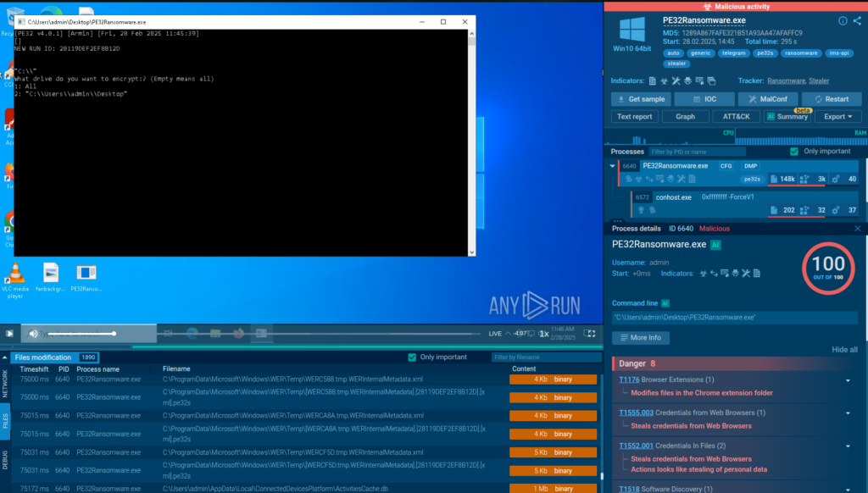868x493 pixels.
Task: Expand the T1176 Browser Extensions entry
Action: [848, 380]
